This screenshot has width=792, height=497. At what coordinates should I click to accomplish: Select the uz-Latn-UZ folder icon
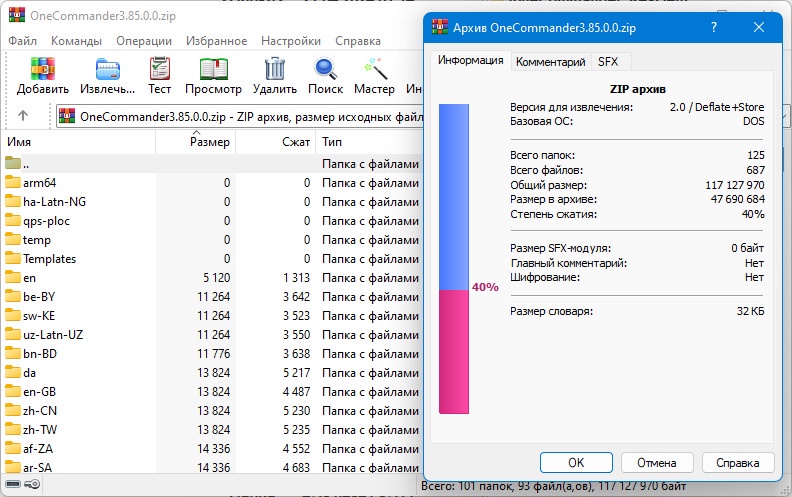tap(13, 334)
